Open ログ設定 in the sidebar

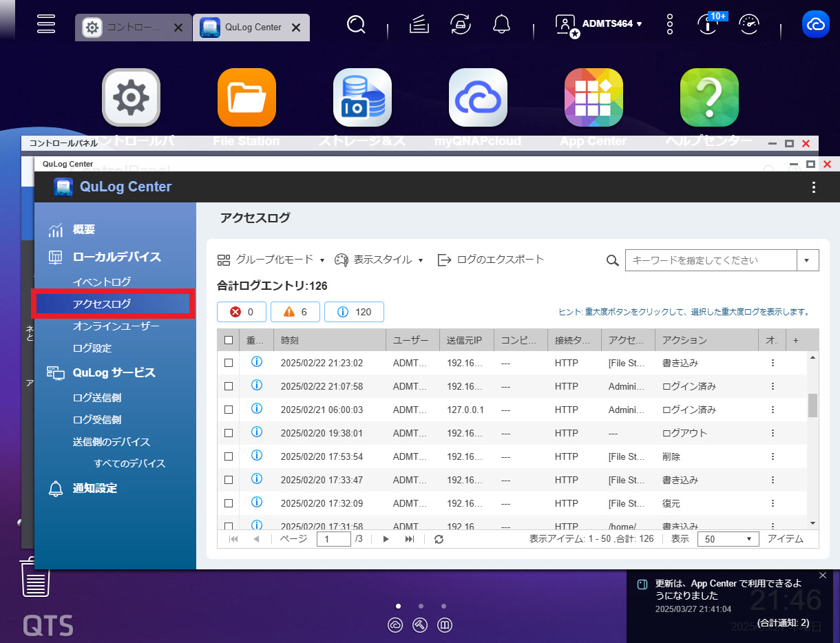tap(92, 348)
